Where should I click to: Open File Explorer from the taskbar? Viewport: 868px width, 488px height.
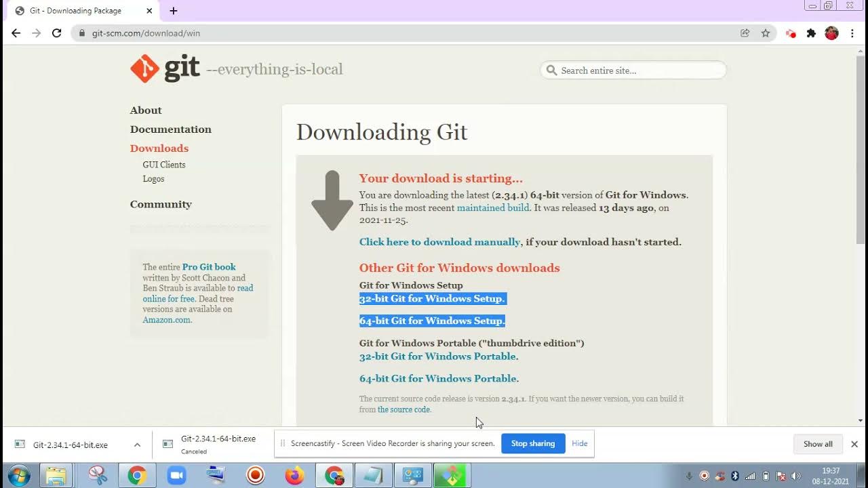(57, 476)
